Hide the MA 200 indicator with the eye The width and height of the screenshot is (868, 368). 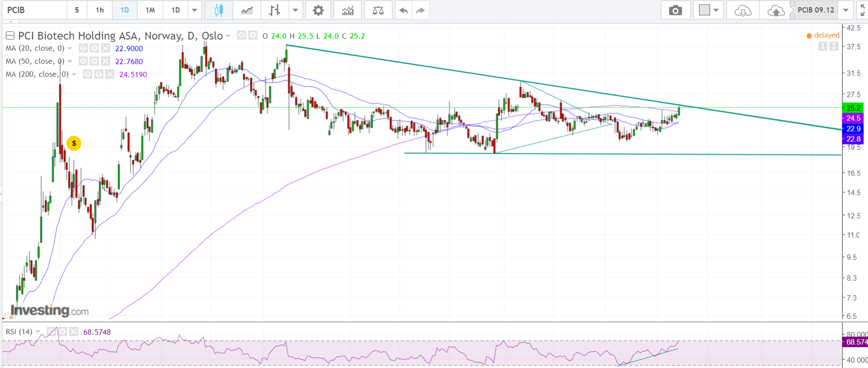[x=87, y=74]
